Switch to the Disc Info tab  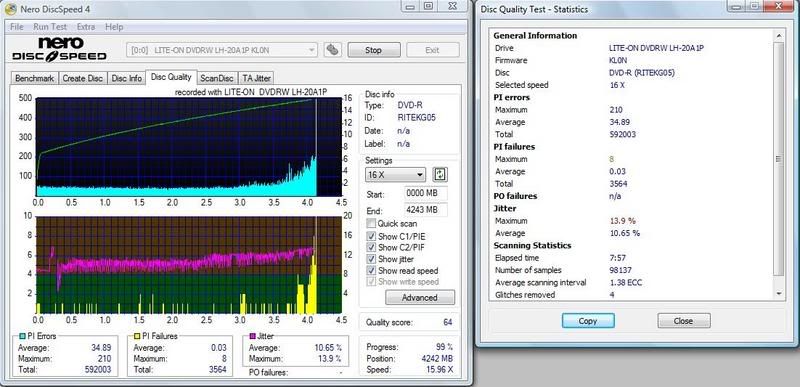[127, 78]
